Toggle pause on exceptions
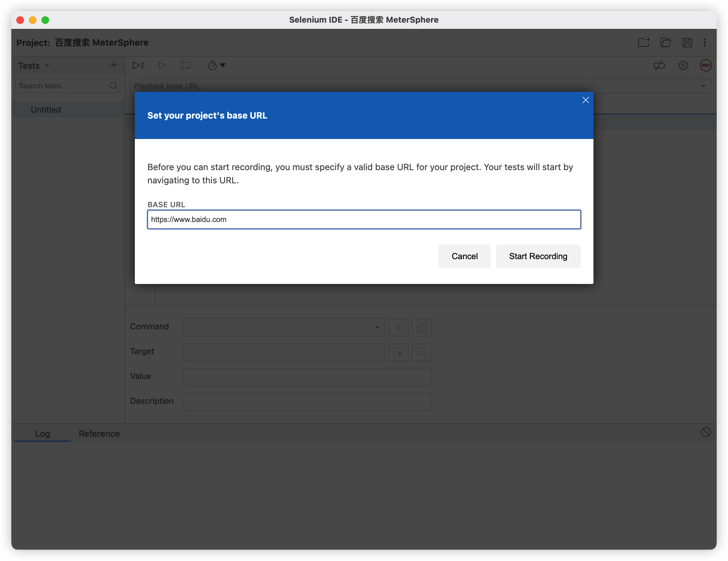 click(683, 65)
